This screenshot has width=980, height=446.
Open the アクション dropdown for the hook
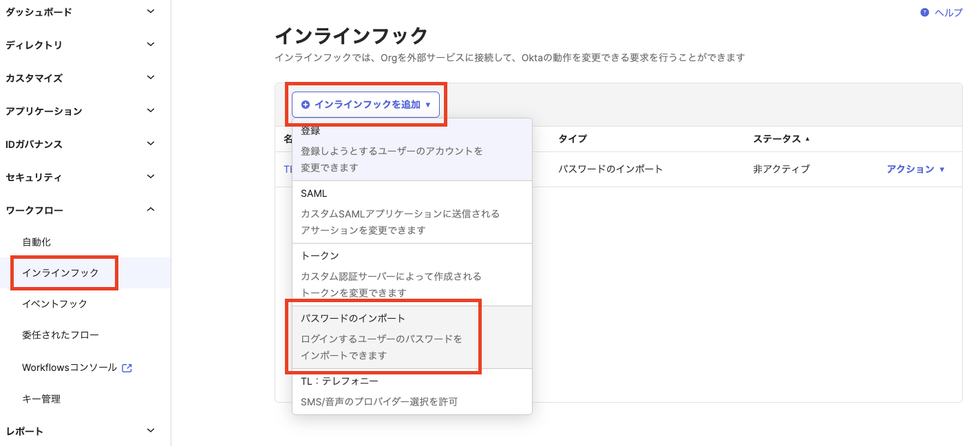coord(915,169)
